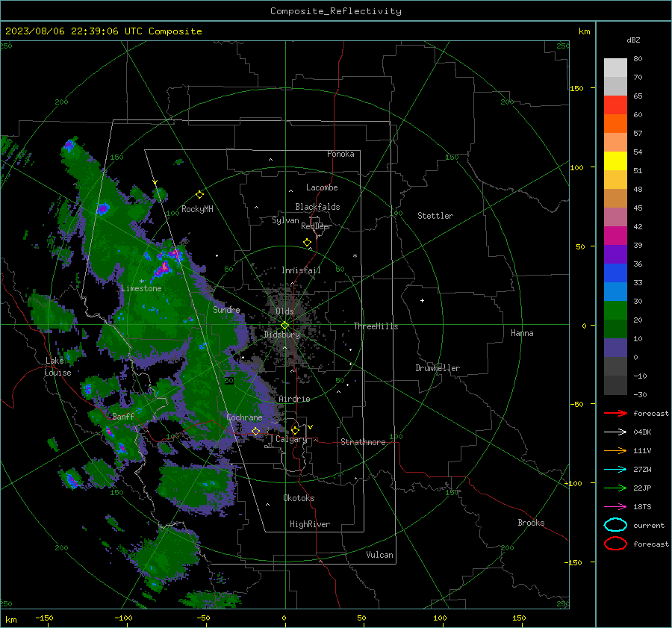Click the Composite_Reflectivity title
The image size is (672, 628).
(x=335, y=11)
